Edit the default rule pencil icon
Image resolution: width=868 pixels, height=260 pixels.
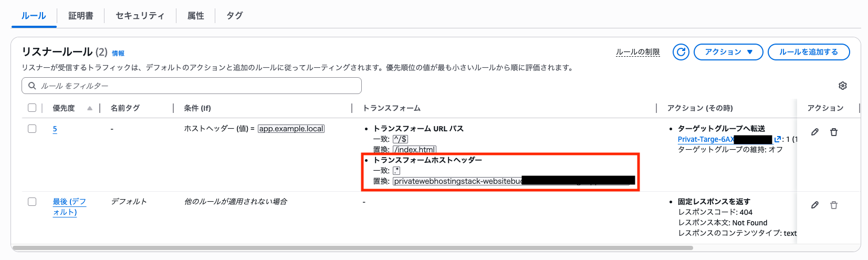click(814, 205)
